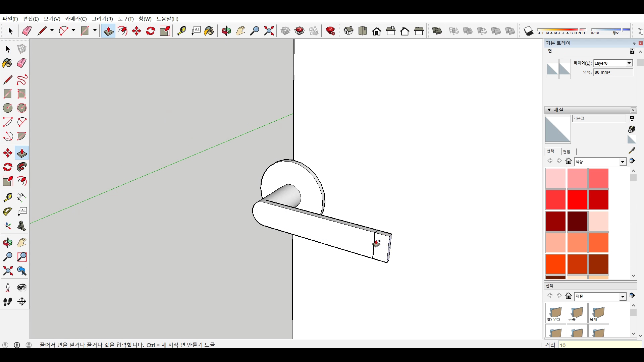Click the Zoom Extents icon in top toolbar

point(269,31)
